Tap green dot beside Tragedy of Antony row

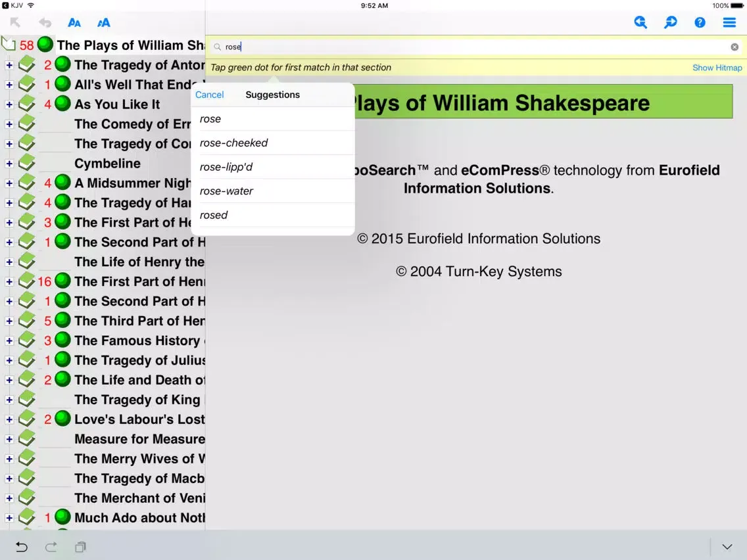click(62, 64)
